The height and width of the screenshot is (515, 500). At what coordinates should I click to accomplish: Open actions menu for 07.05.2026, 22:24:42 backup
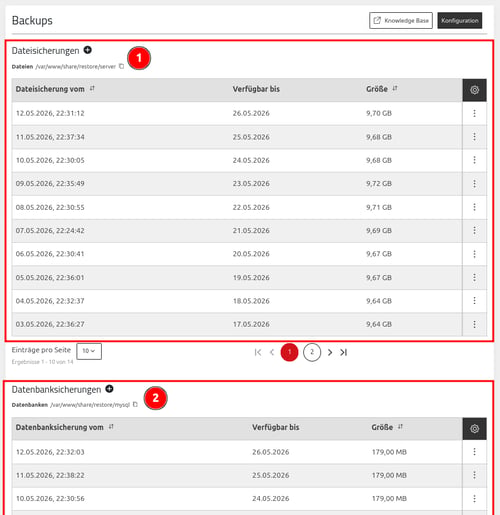click(x=474, y=230)
